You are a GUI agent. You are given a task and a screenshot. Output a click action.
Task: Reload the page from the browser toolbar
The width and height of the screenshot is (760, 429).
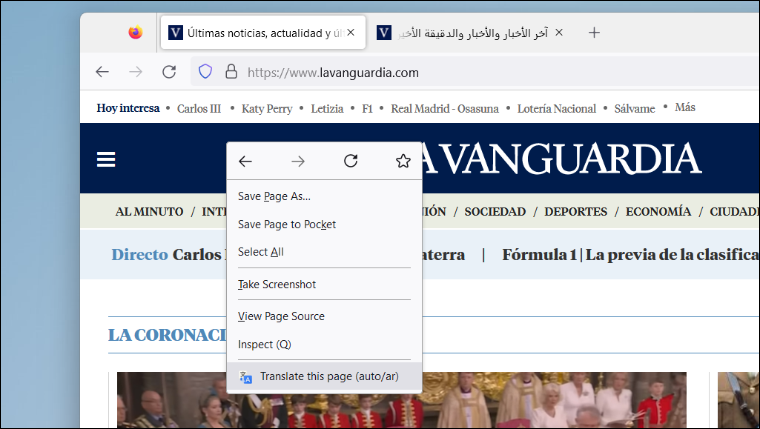(x=169, y=72)
